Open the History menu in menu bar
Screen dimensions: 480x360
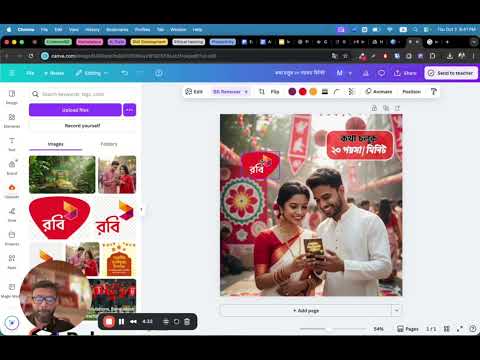tap(92, 30)
